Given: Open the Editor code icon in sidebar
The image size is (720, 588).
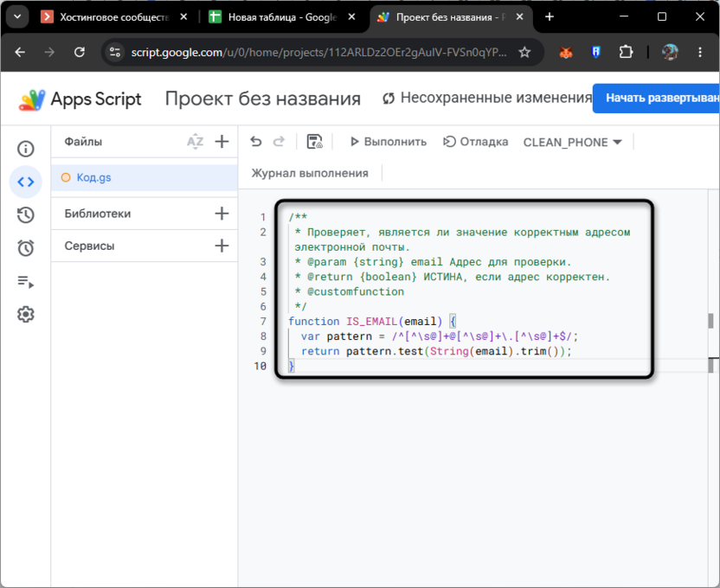Looking at the screenshot, I should coord(26,182).
